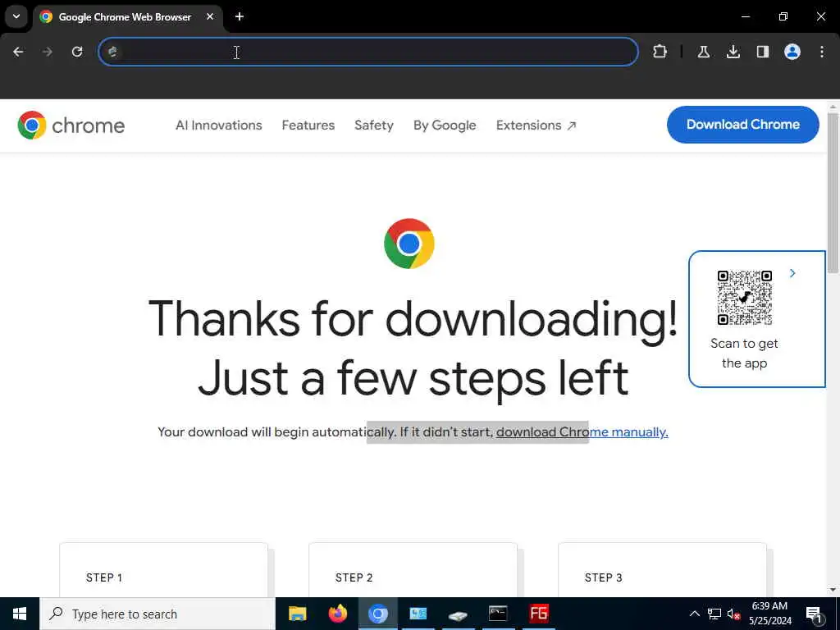Click the QR code image
This screenshot has width=840, height=630.
744,297
